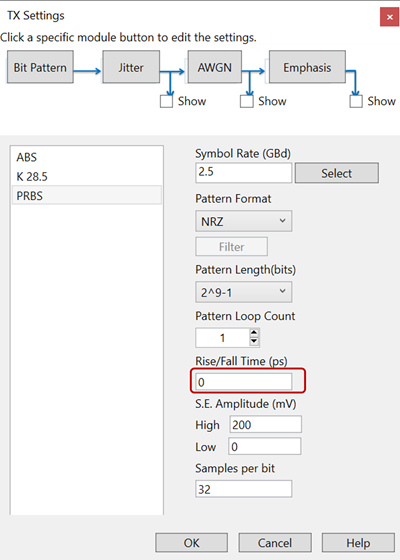The width and height of the screenshot is (400, 560).
Task: Increase Pattern Loop Count with up arrow
Action: [254, 333]
